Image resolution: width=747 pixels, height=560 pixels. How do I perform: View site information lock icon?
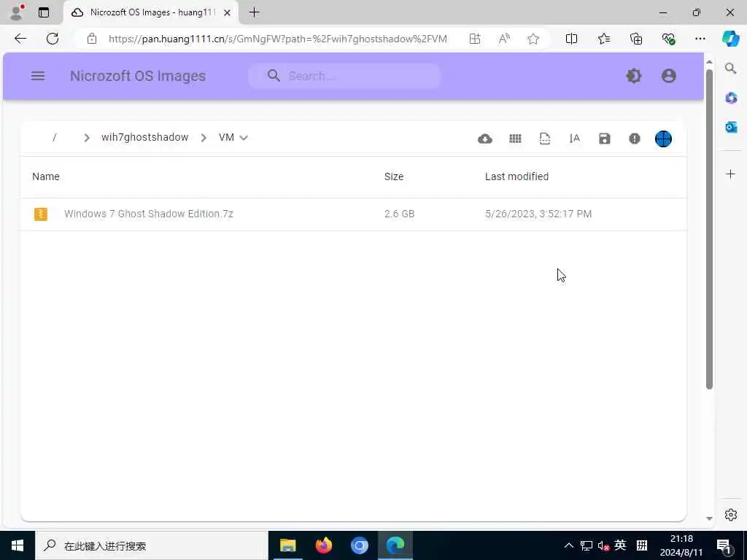pyautogui.click(x=92, y=39)
